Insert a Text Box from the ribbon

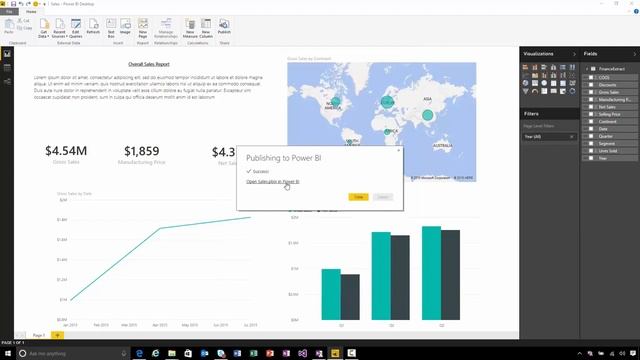[x=111, y=28]
